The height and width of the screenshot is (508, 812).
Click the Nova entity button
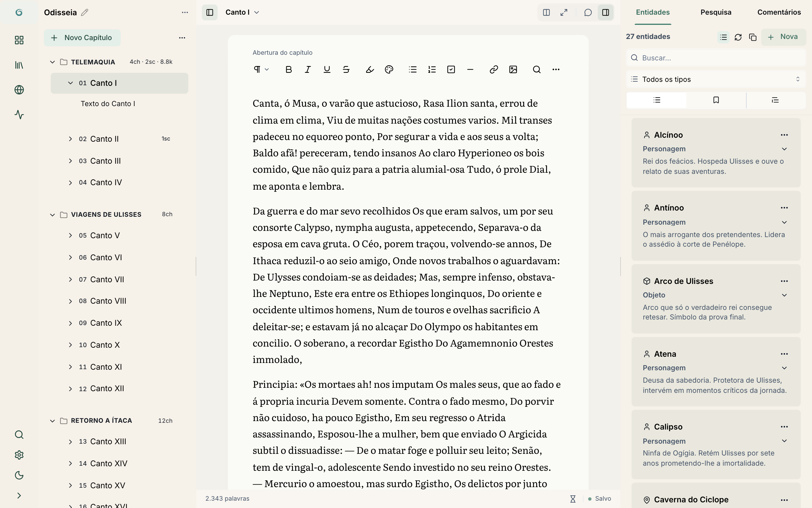783,37
